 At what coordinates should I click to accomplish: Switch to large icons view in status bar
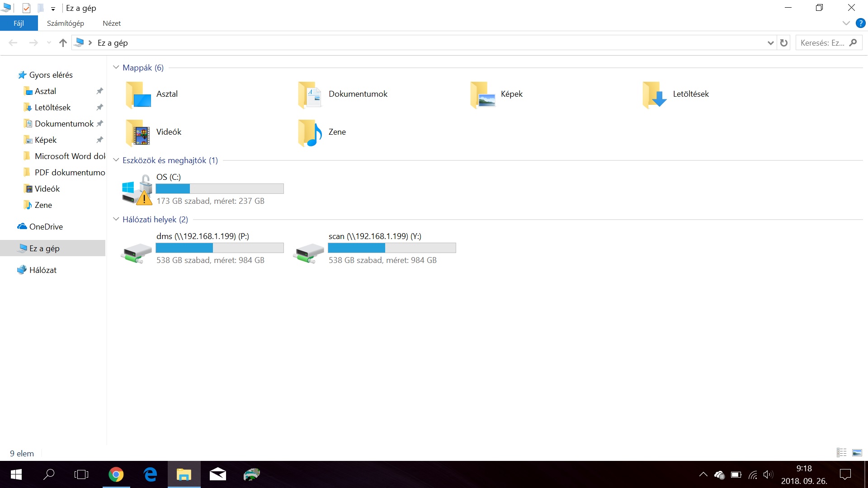click(x=857, y=453)
